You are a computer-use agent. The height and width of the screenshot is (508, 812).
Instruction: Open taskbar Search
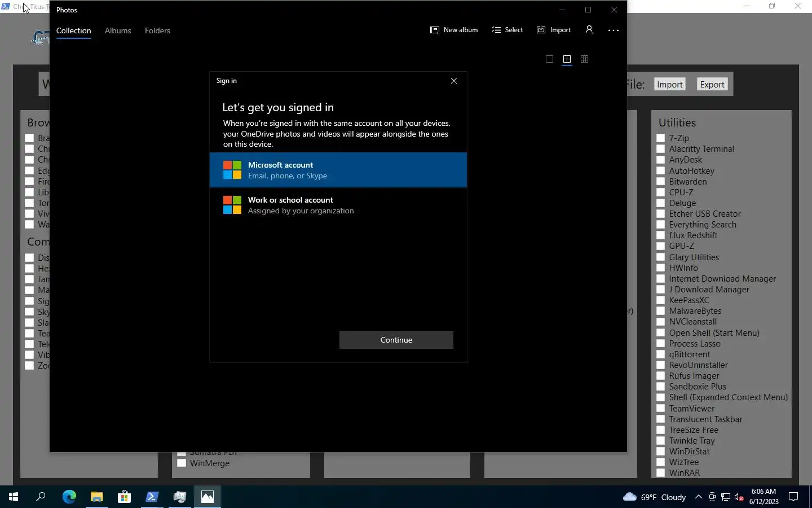tap(41, 497)
